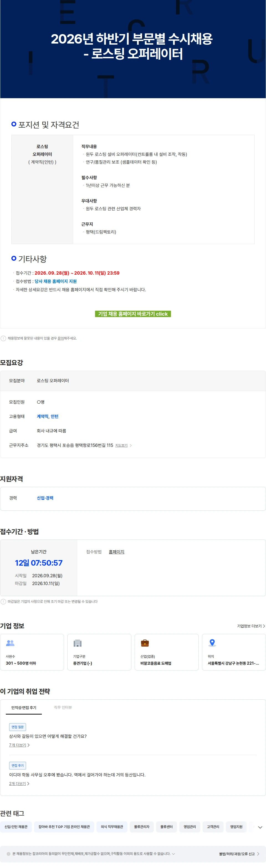Click the 마감일 2026.10.11(일) value

click(46, 583)
